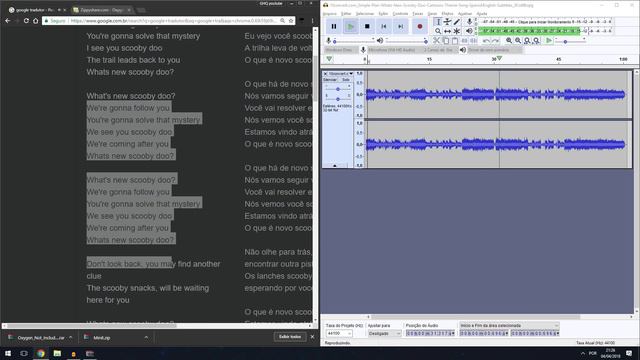Open the recording channels dropdown
Image resolution: width=640 pixels, height=360 pixels.
click(x=440, y=50)
